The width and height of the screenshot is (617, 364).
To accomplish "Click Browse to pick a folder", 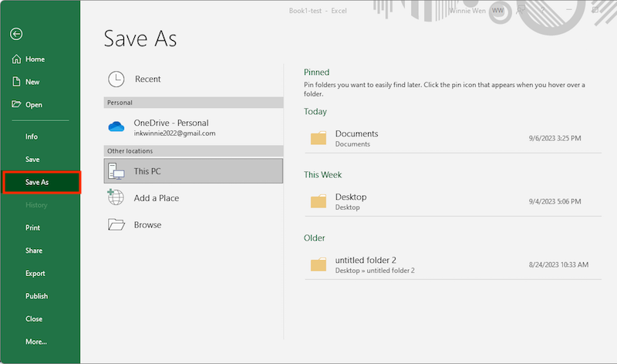I will 194,224.
